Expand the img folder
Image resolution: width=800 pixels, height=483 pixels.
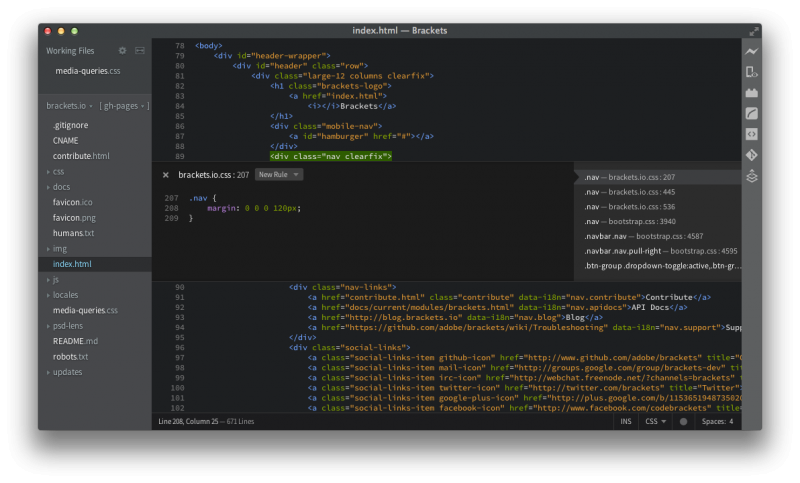57,248
